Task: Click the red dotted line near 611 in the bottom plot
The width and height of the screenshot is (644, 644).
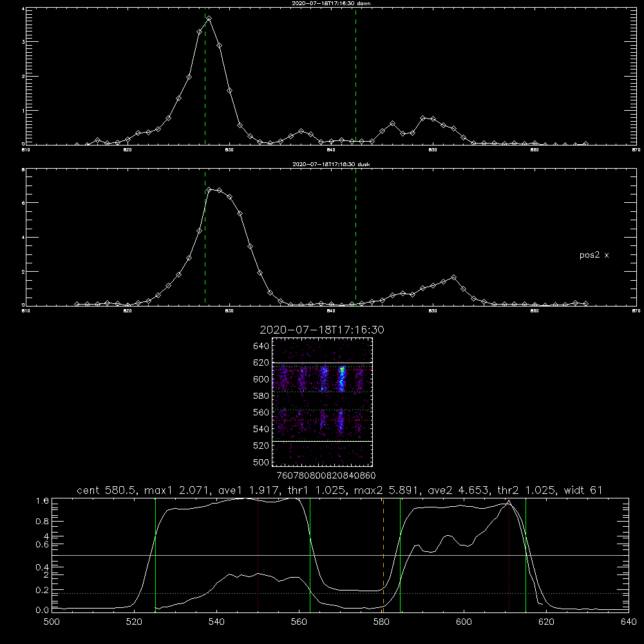Action: pos(509,554)
